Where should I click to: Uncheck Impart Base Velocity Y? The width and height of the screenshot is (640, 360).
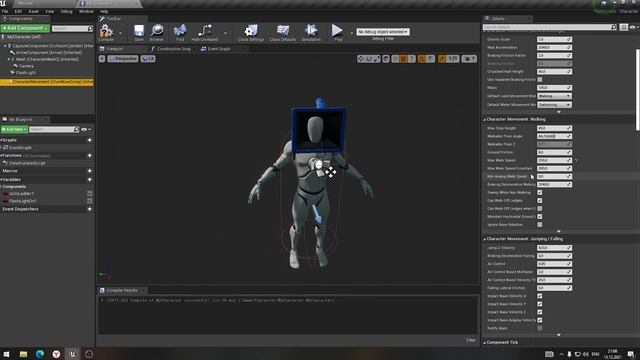click(x=540, y=304)
